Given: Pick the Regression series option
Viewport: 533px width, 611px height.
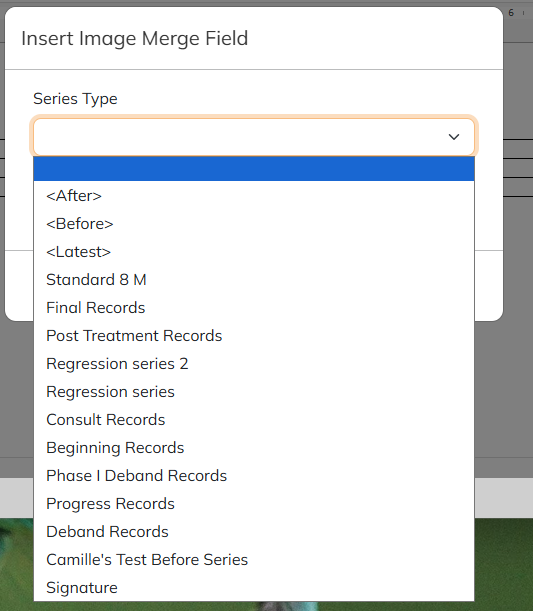Looking at the screenshot, I should point(254,392).
